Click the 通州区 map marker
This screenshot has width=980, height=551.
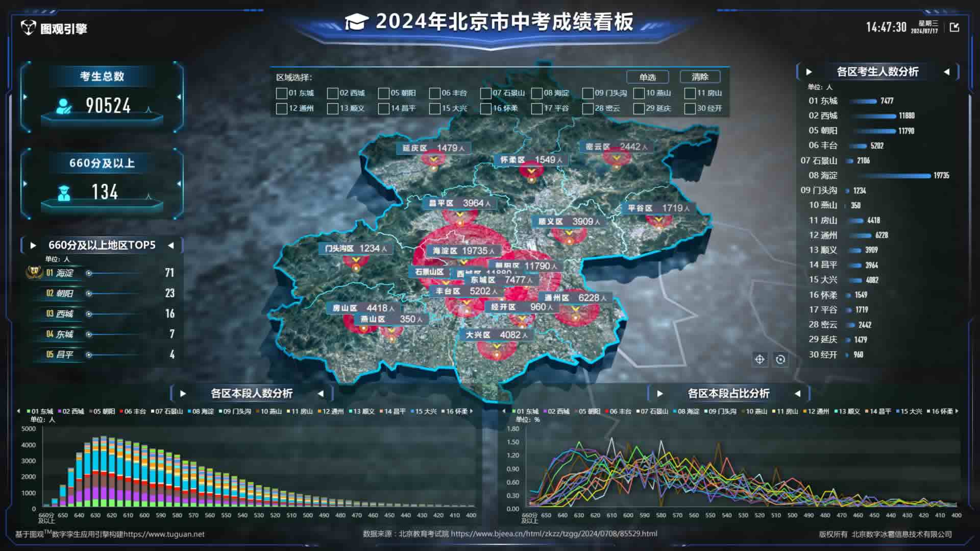pyautogui.click(x=575, y=298)
